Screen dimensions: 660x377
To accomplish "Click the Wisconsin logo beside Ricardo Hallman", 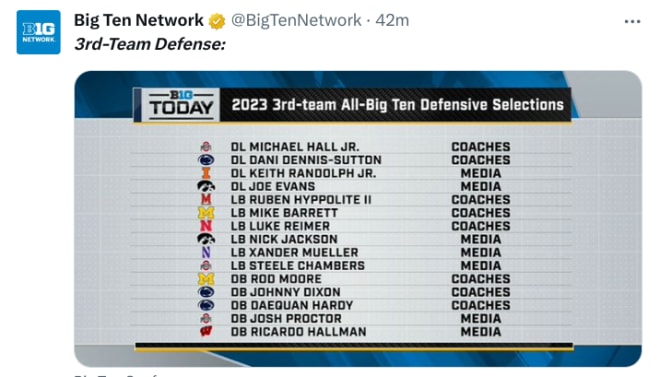I will (206, 332).
